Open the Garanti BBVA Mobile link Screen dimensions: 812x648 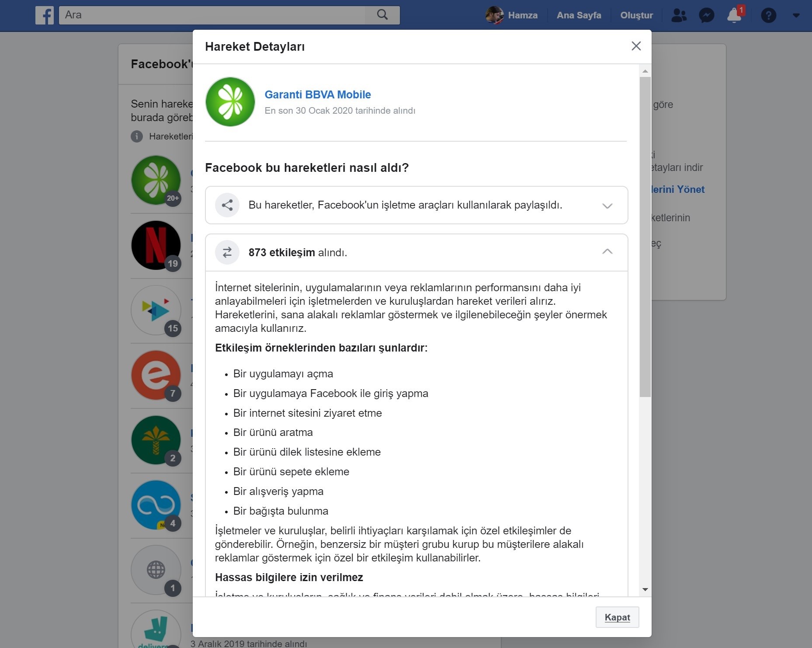(x=318, y=94)
